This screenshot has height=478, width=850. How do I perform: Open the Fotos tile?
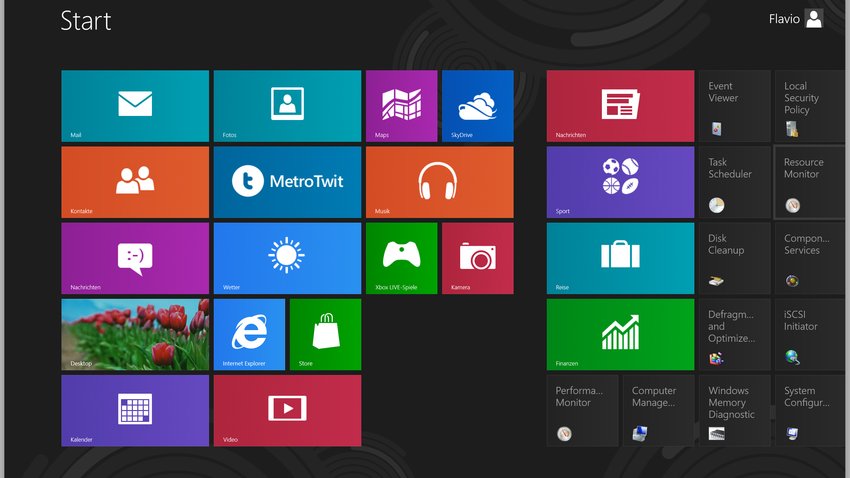coord(287,106)
